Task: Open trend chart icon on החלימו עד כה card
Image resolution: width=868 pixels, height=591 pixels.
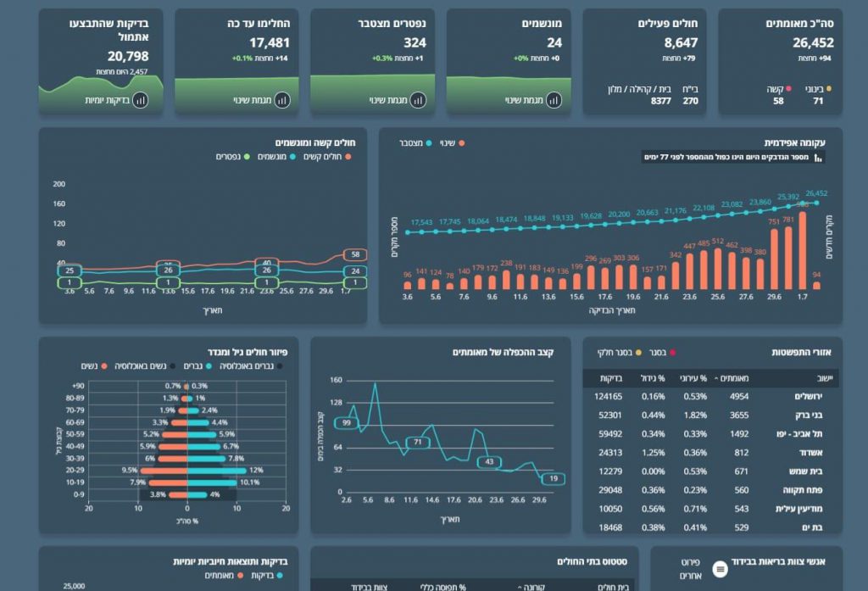Action: coord(282,100)
